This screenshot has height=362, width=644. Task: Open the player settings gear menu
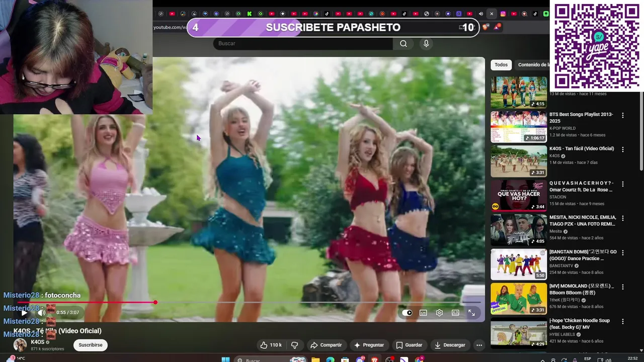[439, 313]
